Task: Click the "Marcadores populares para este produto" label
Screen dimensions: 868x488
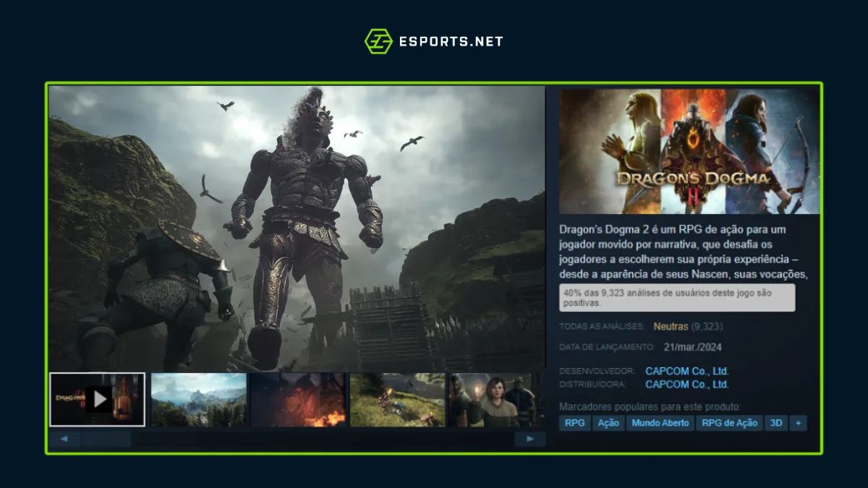Action: tap(650, 406)
